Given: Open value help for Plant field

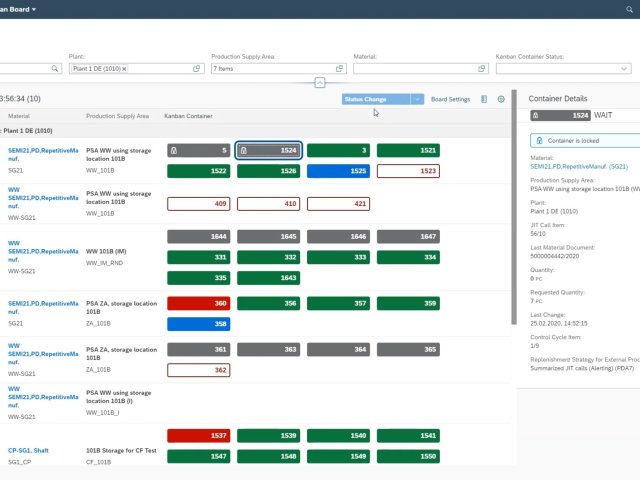Looking at the screenshot, I should click(197, 68).
